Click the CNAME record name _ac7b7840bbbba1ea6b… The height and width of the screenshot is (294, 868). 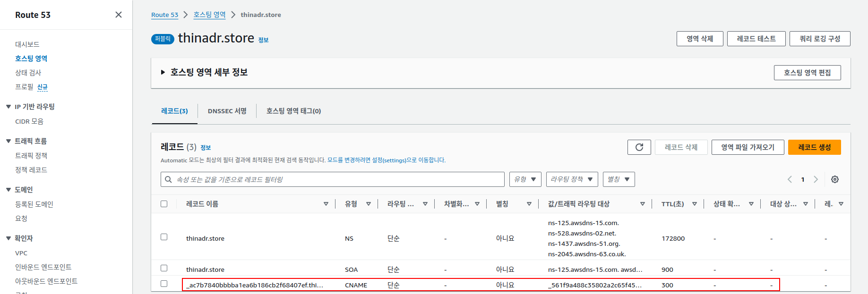255,285
